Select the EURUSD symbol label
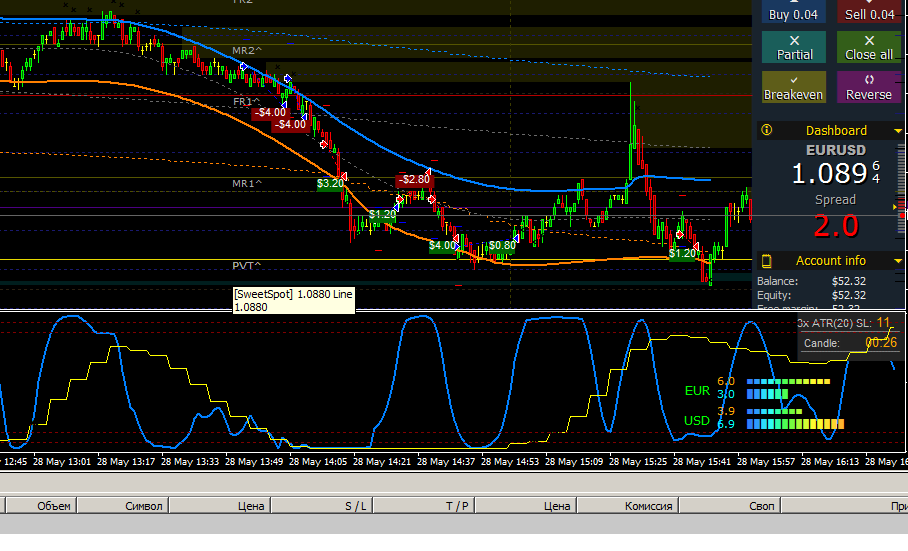Screen dimensions: 908x551 coord(836,150)
